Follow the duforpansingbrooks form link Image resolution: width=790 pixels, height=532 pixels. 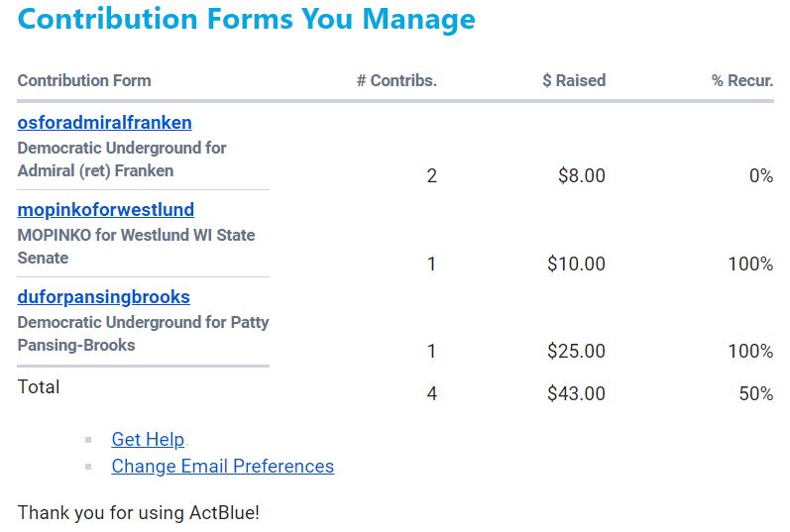pos(103,297)
